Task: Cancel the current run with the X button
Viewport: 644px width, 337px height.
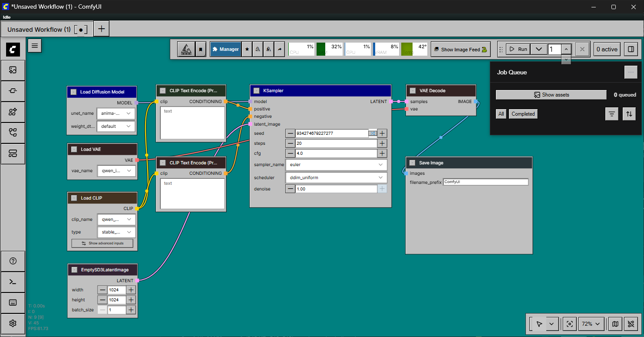Action: pyautogui.click(x=582, y=49)
